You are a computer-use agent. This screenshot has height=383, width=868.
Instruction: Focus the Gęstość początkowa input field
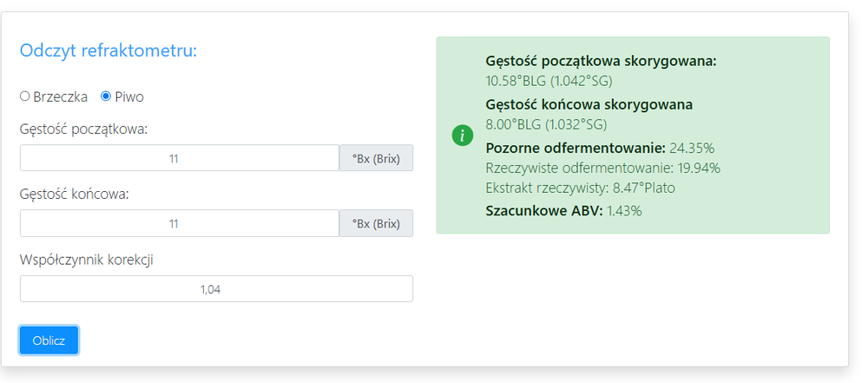[x=179, y=158]
